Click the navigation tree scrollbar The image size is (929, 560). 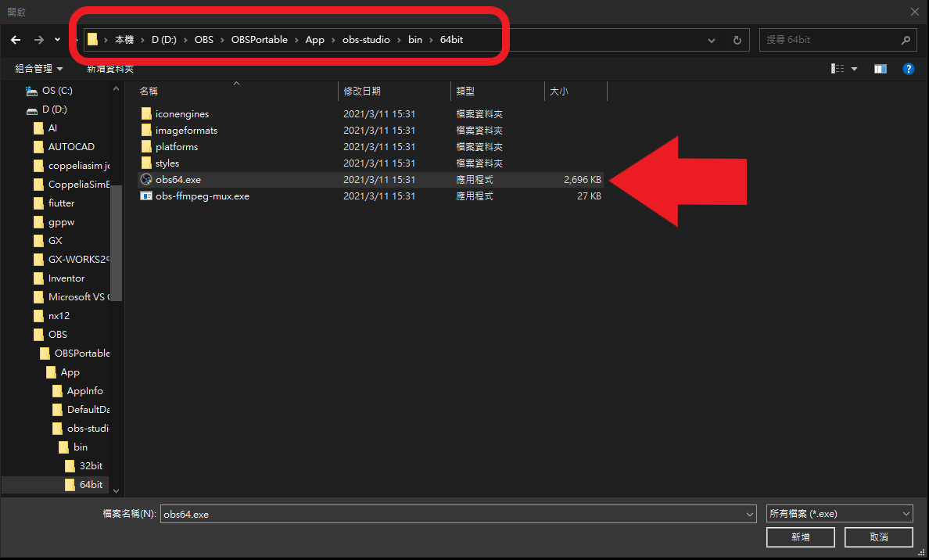click(116, 243)
